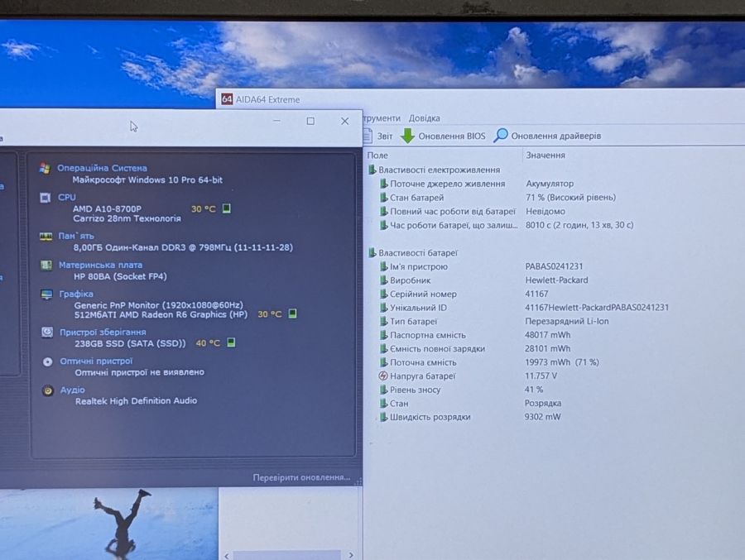Open the Материнська плата section link

[x=100, y=265]
